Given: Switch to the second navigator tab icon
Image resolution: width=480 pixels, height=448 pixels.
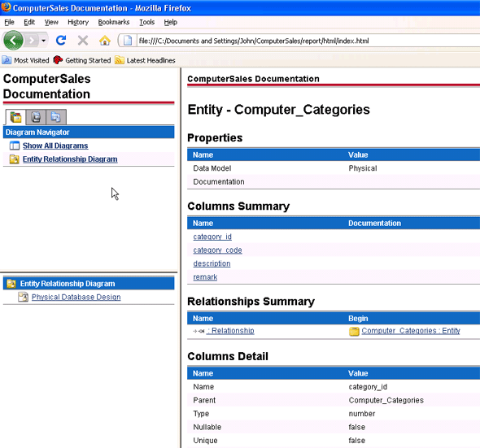Looking at the screenshot, I should 36,117.
